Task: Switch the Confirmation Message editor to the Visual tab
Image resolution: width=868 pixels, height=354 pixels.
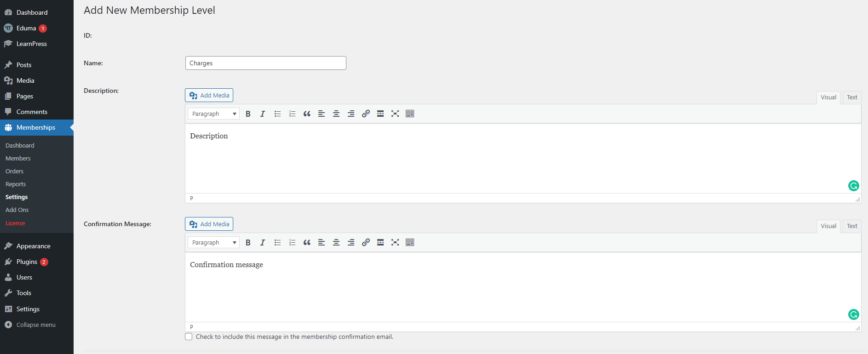Action: tap(828, 226)
